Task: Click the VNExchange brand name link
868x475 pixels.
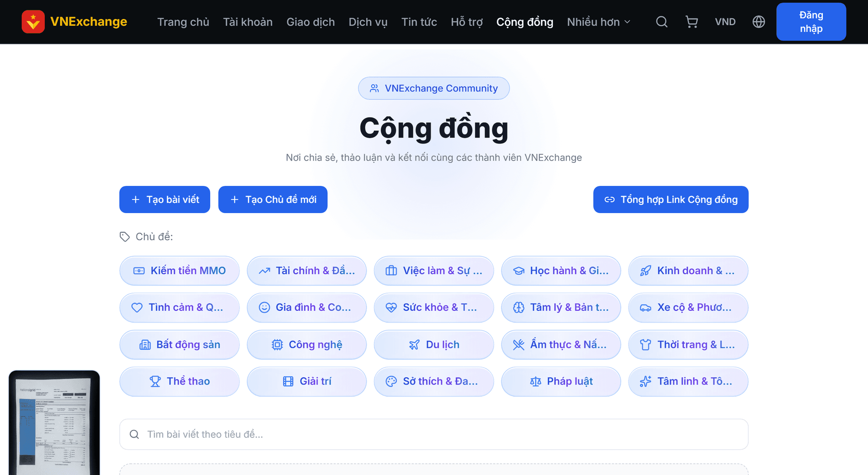Action: [x=89, y=22]
